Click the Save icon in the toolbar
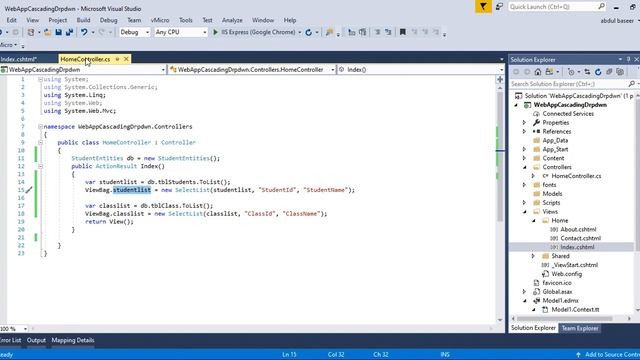This screenshot has height=360, width=640. pos(58,32)
